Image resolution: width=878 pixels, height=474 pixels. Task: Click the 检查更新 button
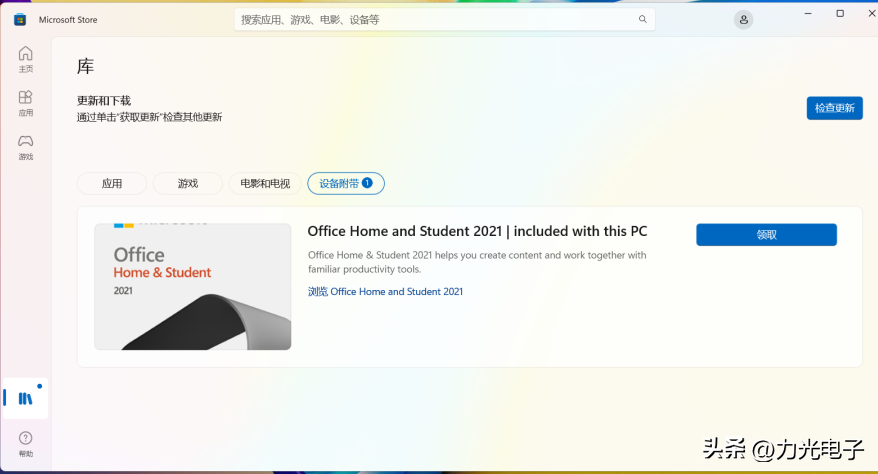coord(834,108)
